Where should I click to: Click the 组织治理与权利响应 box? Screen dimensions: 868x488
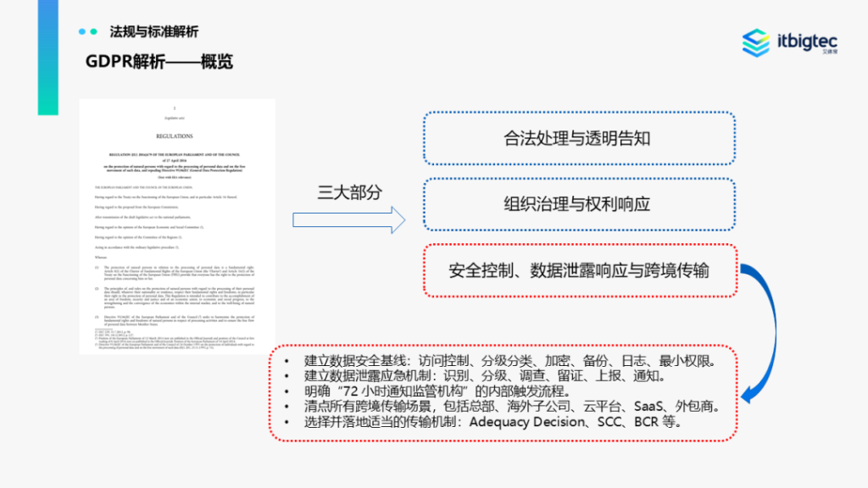pos(578,203)
